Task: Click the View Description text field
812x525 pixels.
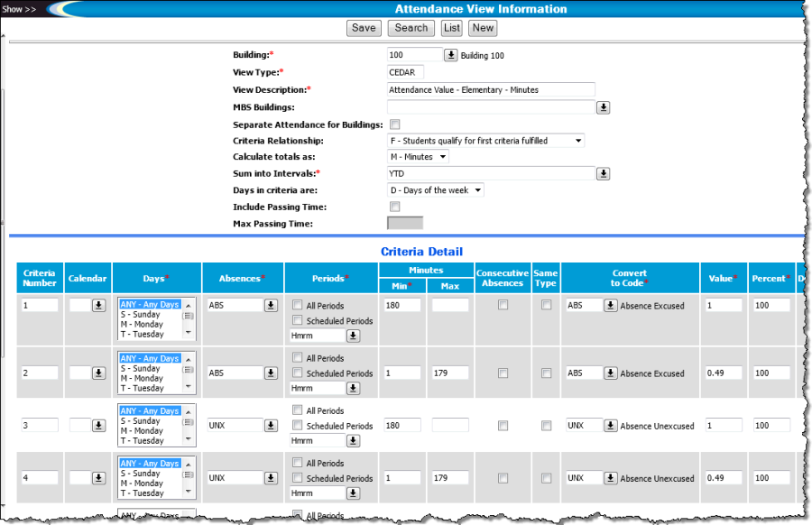Action: 490,90
